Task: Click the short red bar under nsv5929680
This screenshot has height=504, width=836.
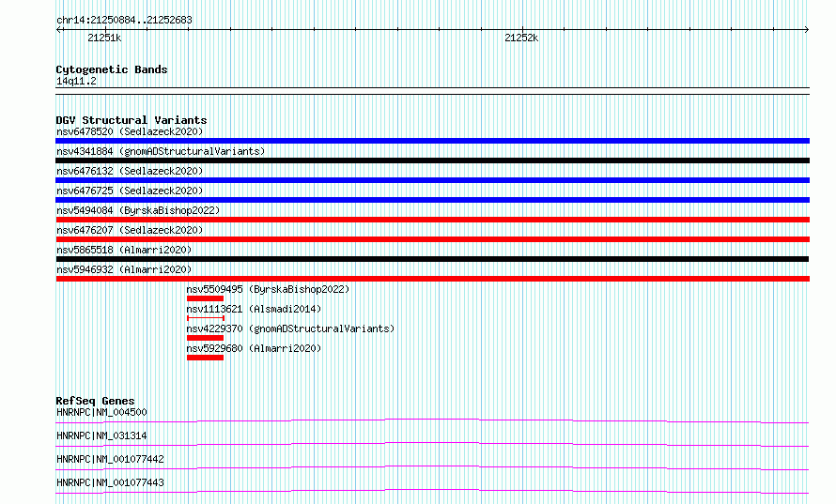Action: point(206,358)
